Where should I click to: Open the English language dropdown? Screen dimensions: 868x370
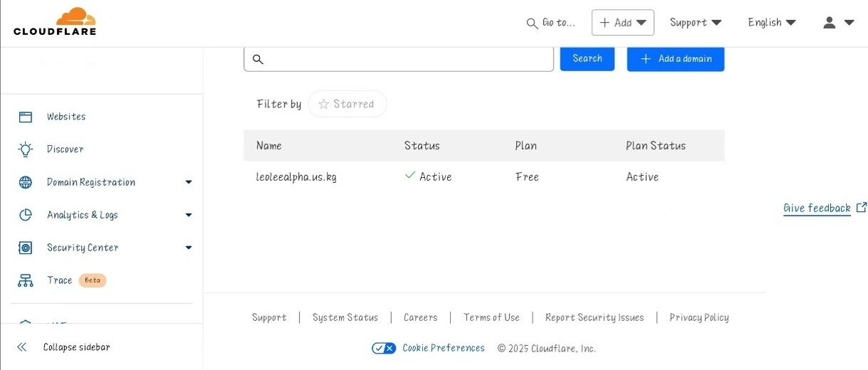click(x=772, y=23)
